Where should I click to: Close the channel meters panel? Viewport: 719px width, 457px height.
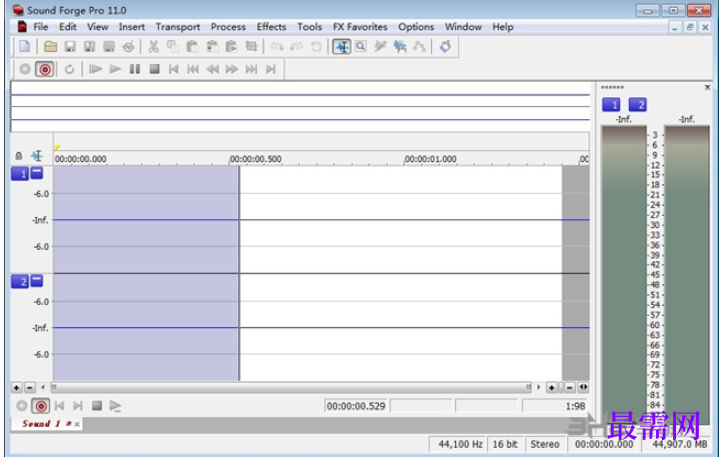pyautogui.click(x=708, y=87)
